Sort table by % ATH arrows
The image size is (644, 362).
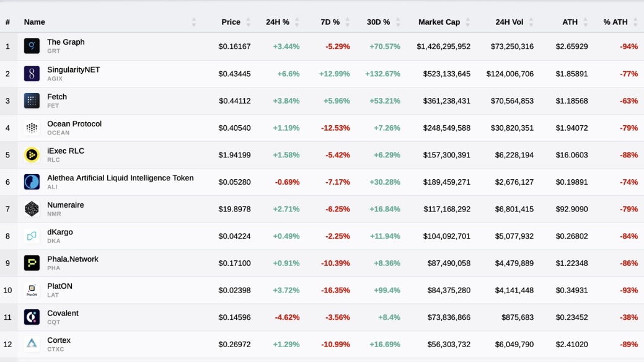636,22
